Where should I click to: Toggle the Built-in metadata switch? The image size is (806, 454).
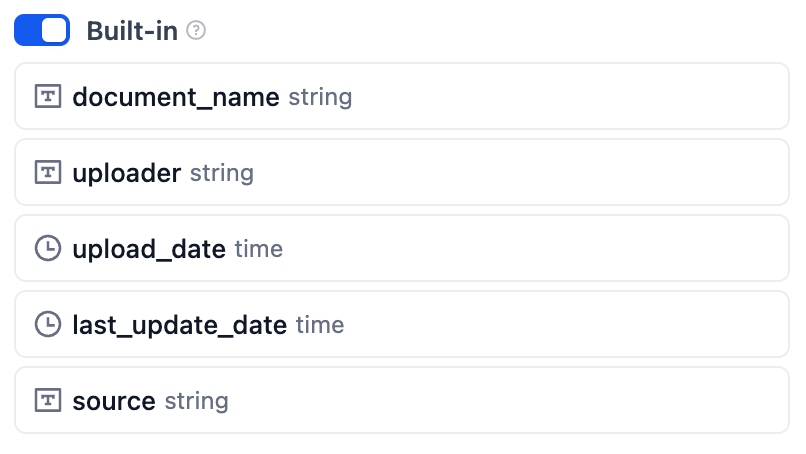point(42,30)
